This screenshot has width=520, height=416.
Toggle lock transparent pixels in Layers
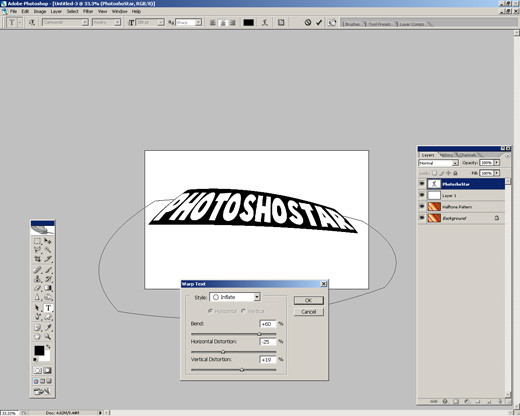point(434,173)
